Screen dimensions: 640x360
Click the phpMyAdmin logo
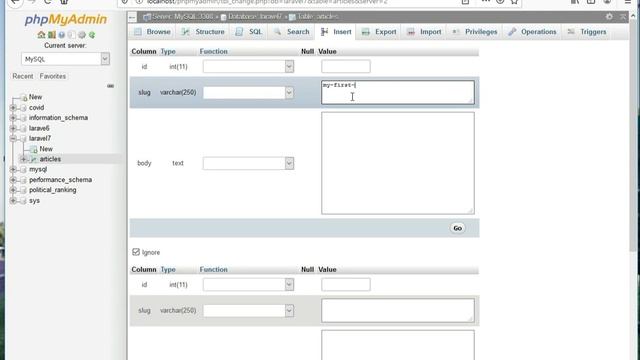click(x=66, y=19)
